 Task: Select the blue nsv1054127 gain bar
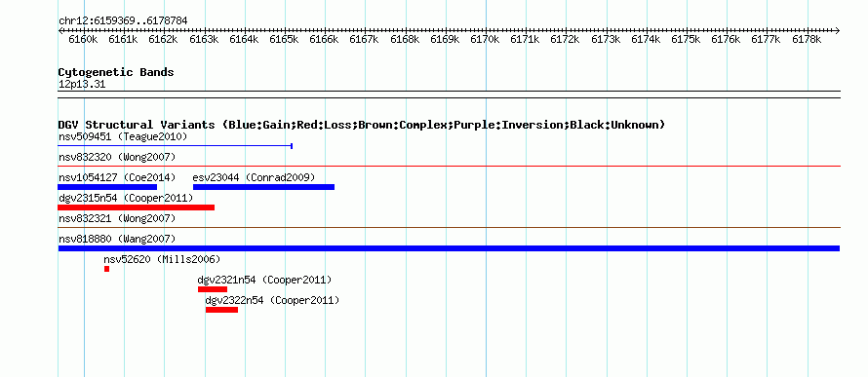click(107, 187)
